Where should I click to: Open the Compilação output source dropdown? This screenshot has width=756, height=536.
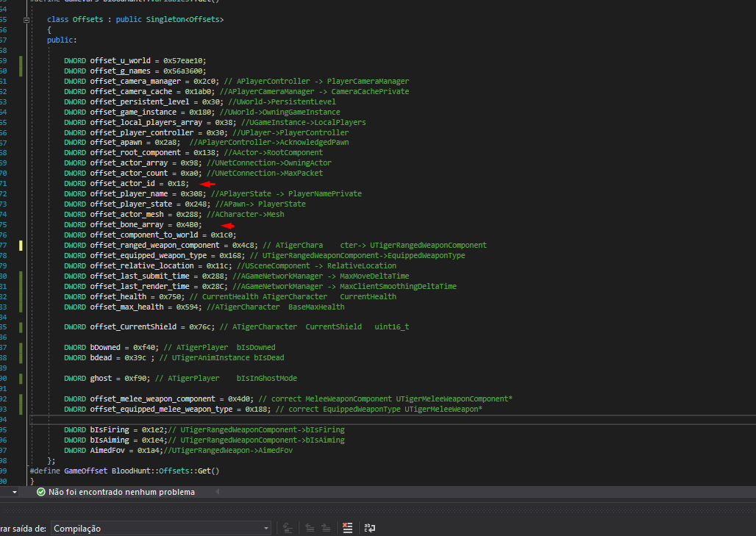tap(161, 529)
